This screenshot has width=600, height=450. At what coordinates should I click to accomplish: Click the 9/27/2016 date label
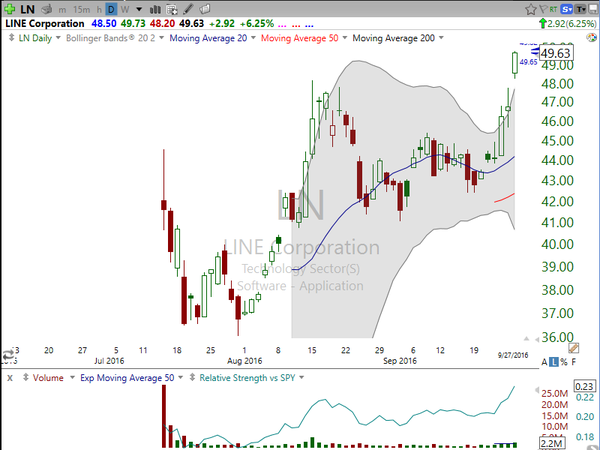(513, 355)
